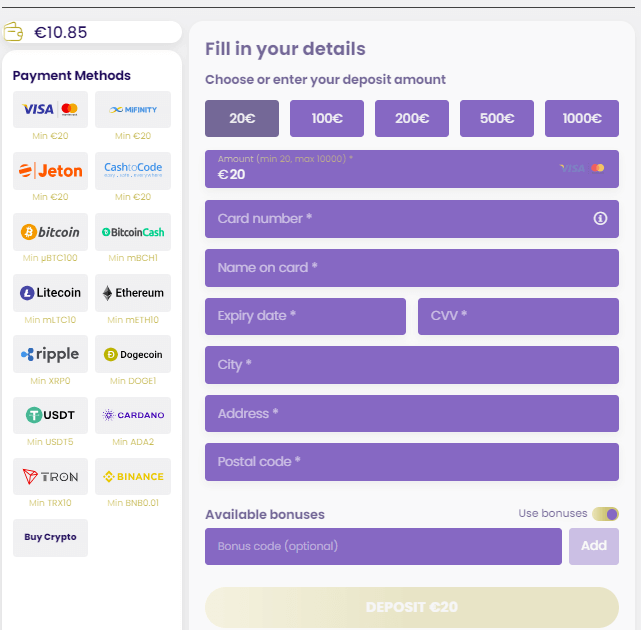Select the Visa Mastercard payment method

pos(50,109)
